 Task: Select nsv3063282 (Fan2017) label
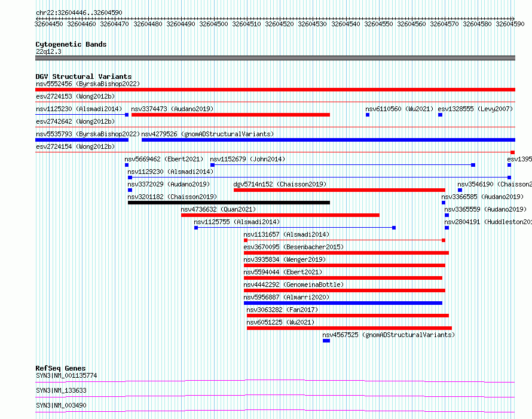(282, 310)
